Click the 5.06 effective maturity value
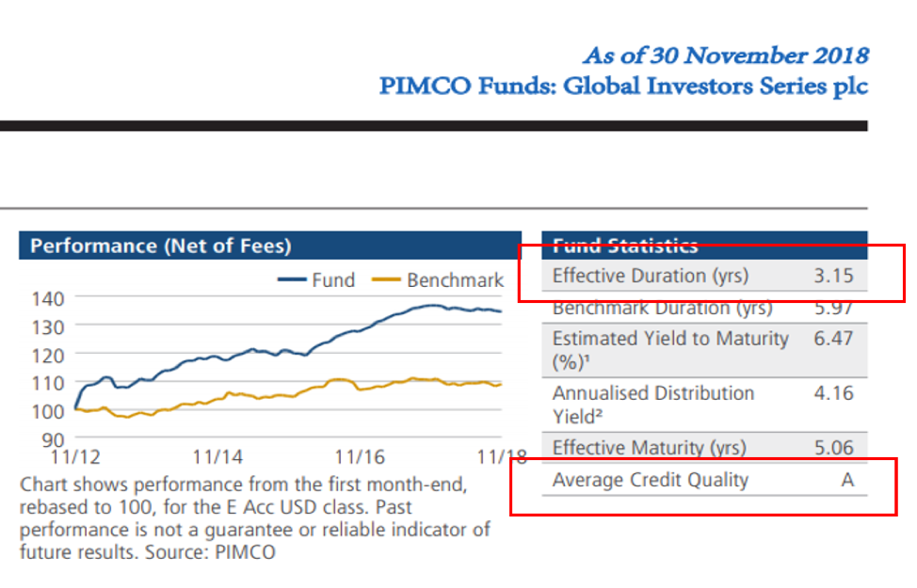The height and width of the screenshot is (588, 917). tap(833, 448)
